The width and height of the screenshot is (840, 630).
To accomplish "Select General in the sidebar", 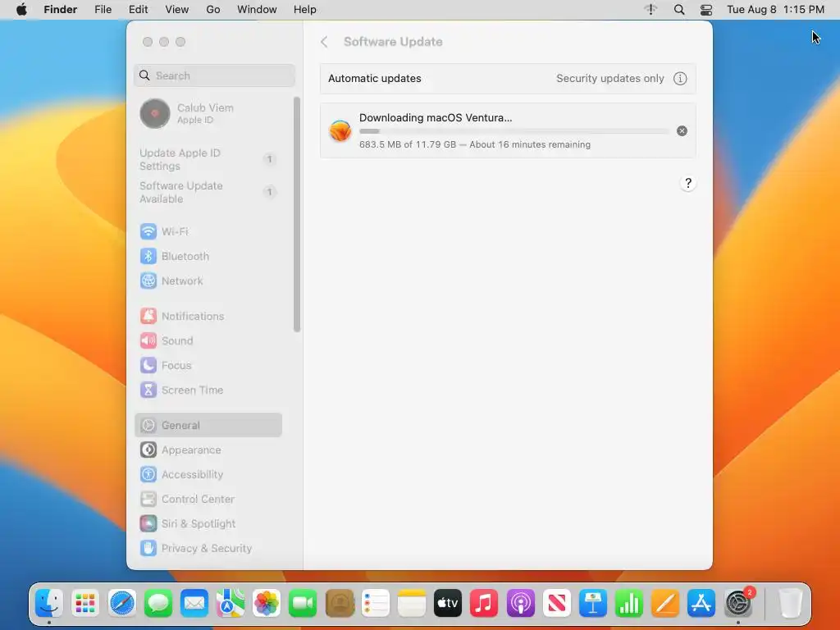I will [x=208, y=425].
